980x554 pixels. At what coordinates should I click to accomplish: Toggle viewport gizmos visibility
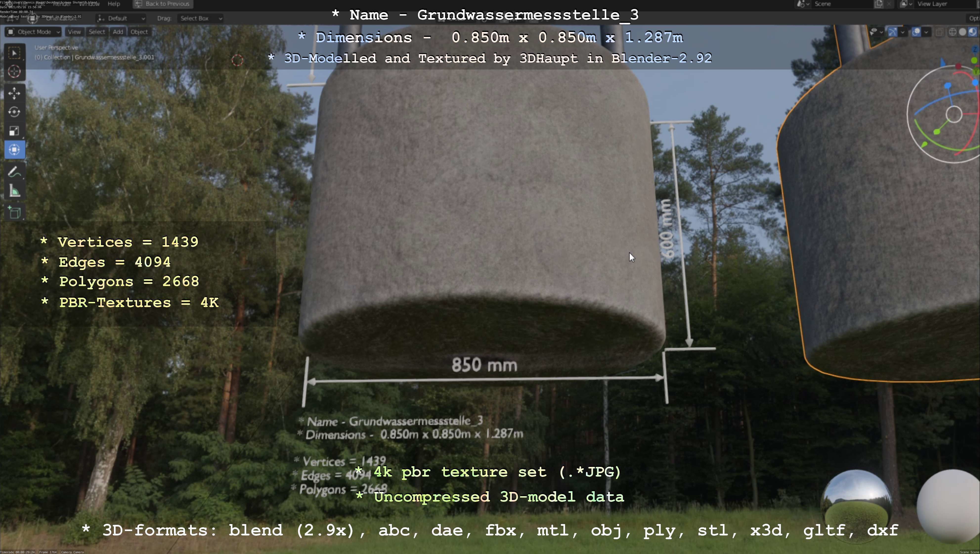coord(893,32)
